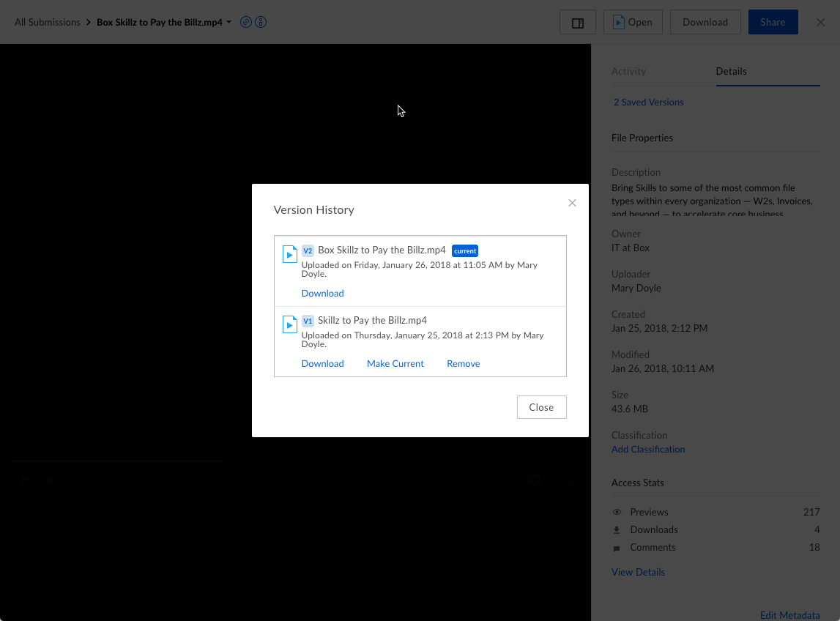Image resolution: width=840 pixels, height=621 pixels.
Task: Click the V1 video file icon in Version History
Action: pos(289,324)
